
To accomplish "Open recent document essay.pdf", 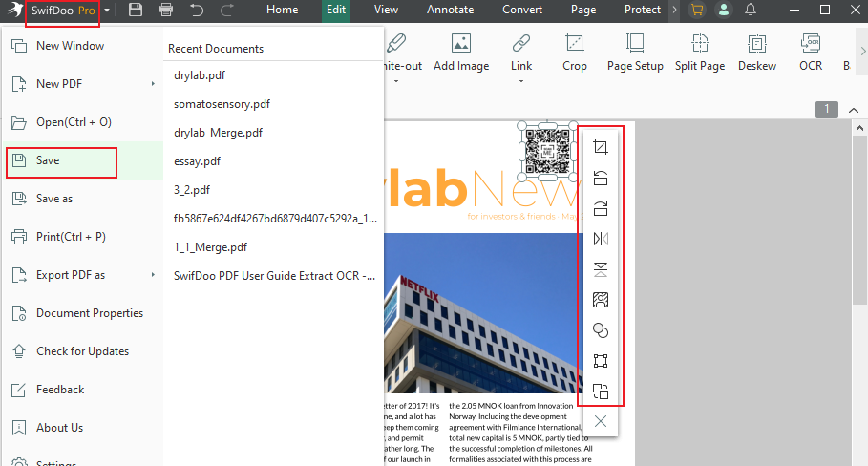I will [197, 161].
